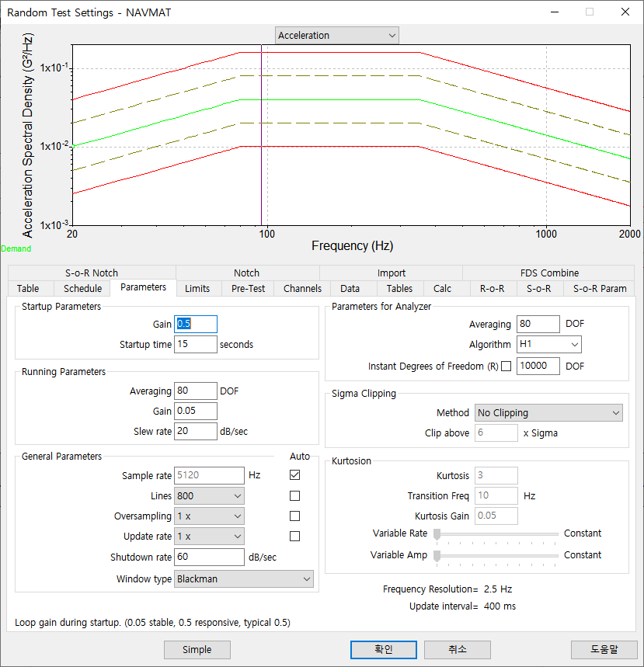Screen dimensions: 644x667
Task: Click the Kurtosis Gain field
Action: (x=496, y=516)
